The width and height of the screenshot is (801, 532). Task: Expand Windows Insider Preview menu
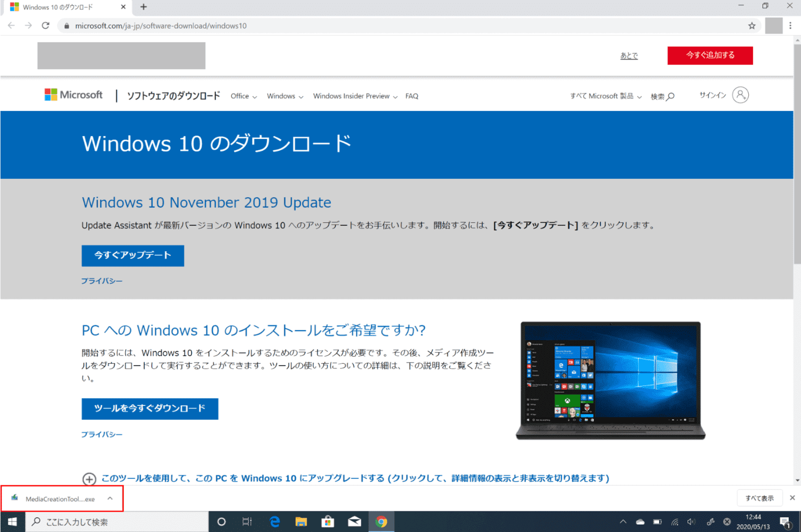coord(355,96)
